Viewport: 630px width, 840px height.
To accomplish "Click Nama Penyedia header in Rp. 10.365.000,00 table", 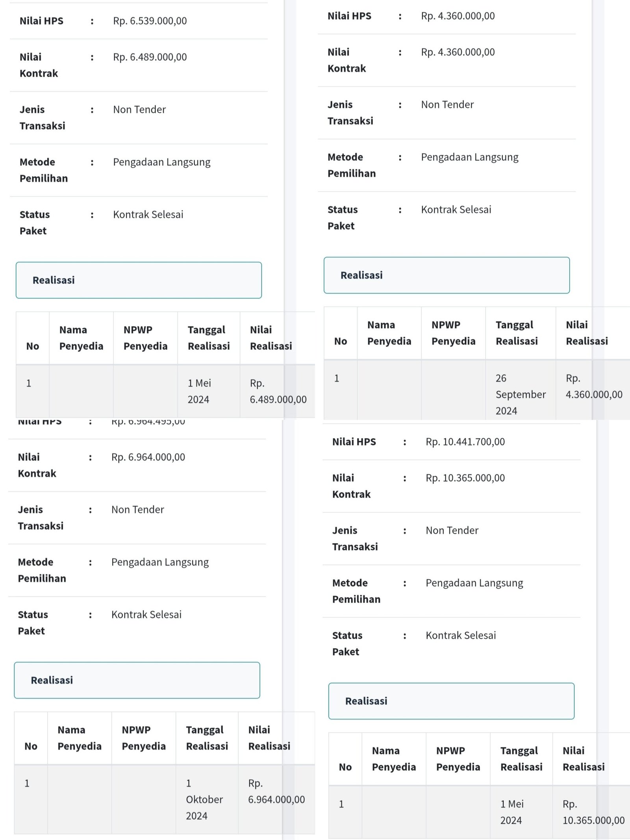I will point(394,759).
